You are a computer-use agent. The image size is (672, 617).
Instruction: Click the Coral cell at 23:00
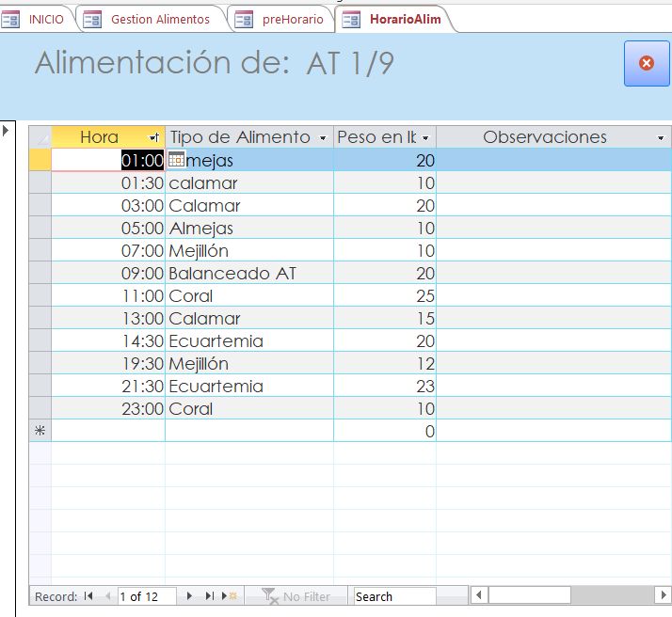coord(249,408)
